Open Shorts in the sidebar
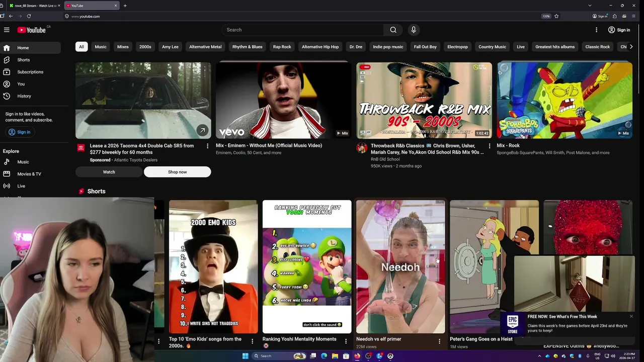 pos(30,60)
